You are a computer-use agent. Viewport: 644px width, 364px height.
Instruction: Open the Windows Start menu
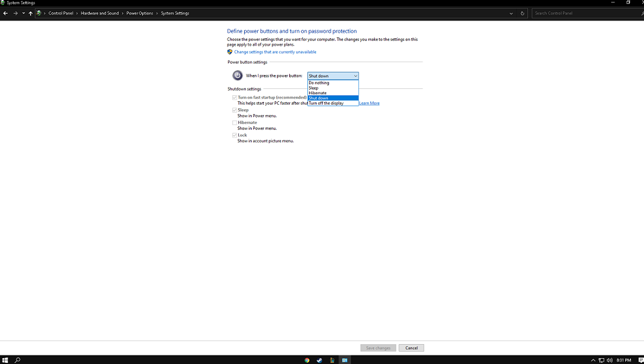pos(5,360)
